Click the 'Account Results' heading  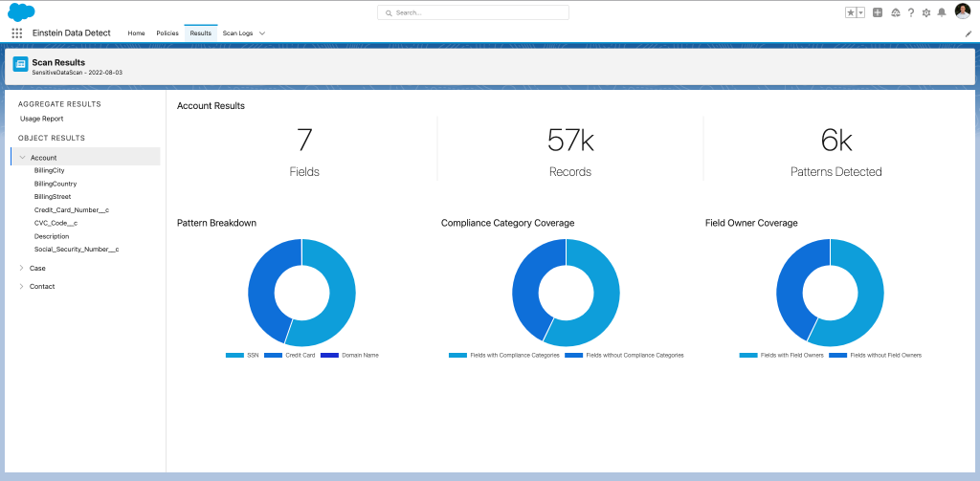click(211, 106)
